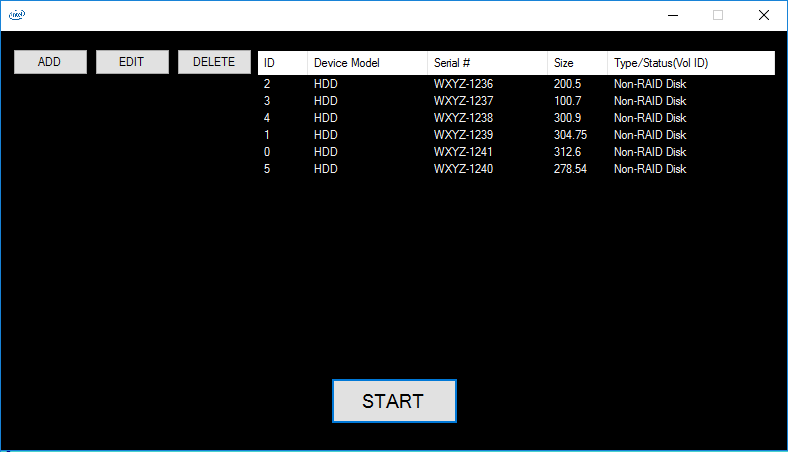The width and height of the screenshot is (788, 452).
Task: Click ID cell 1 in the table
Action: tap(267, 135)
